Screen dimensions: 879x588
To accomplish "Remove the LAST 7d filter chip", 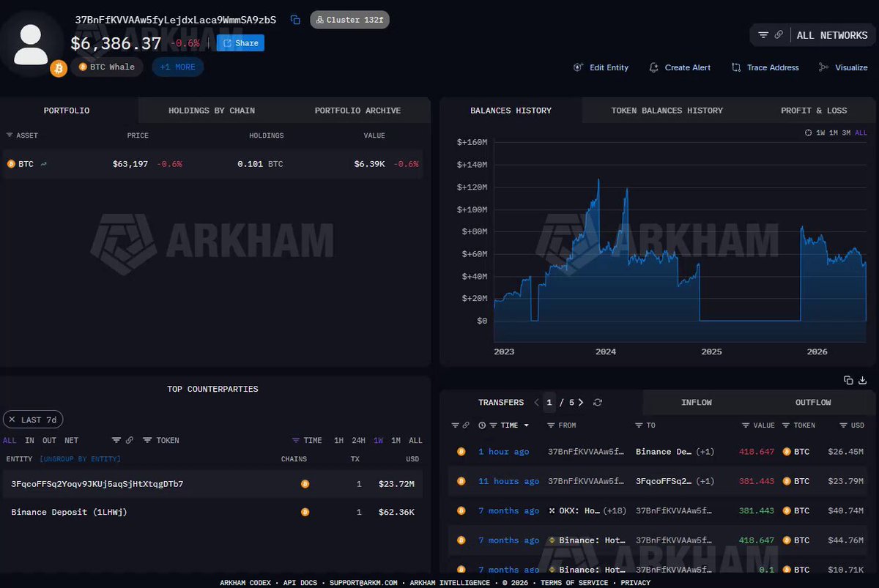I will [12, 420].
